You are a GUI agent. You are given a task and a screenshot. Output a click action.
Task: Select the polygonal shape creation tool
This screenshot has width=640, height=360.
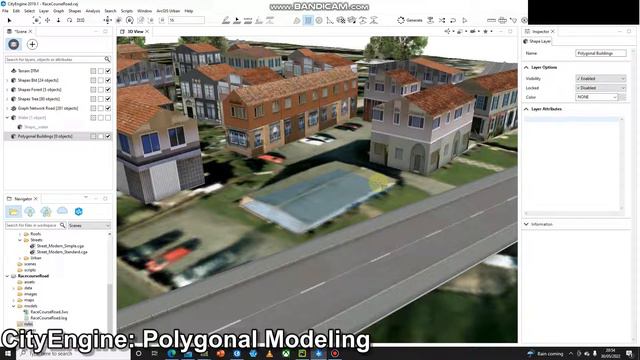point(297,20)
